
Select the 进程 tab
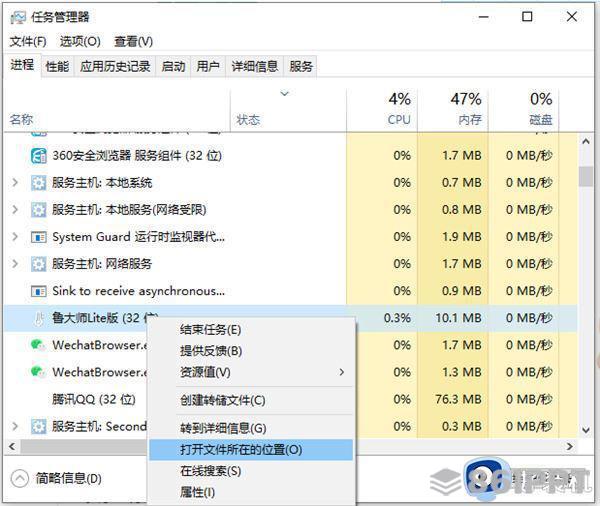(x=22, y=65)
